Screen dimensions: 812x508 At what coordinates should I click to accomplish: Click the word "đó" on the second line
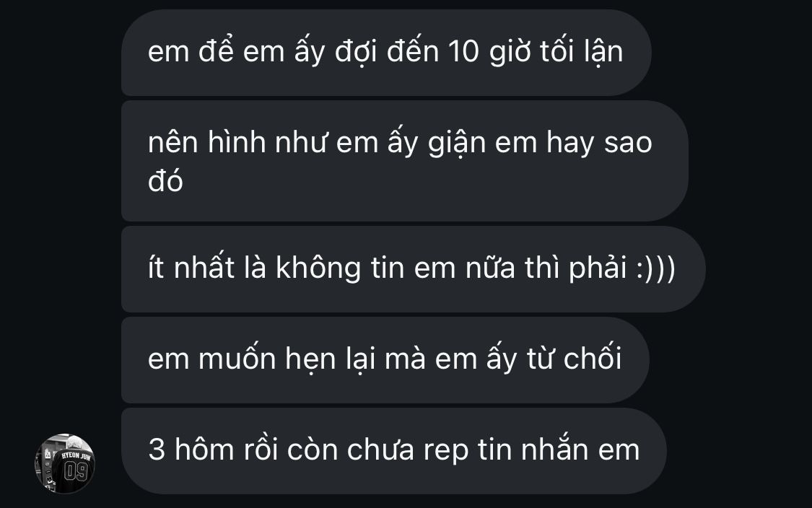pyautogui.click(x=165, y=181)
